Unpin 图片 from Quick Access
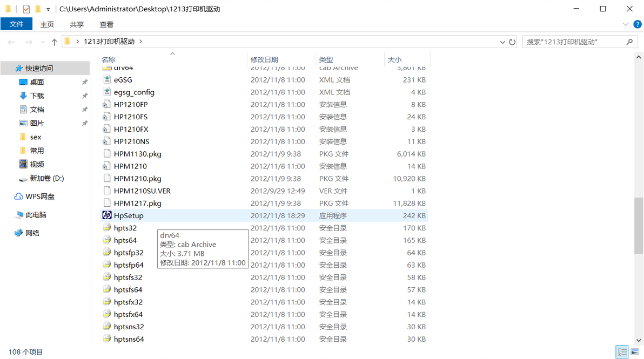The width and height of the screenshot is (644, 359). 84,123
